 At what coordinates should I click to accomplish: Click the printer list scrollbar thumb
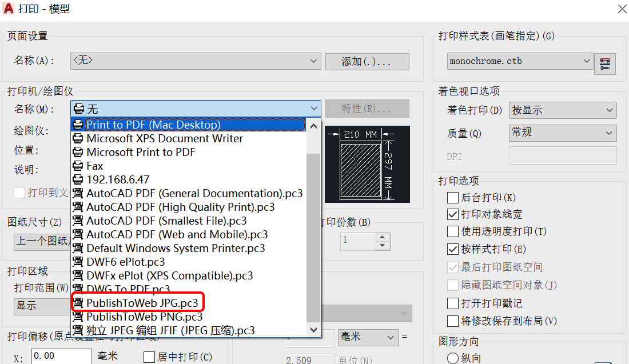pyautogui.click(x=313, y=237)
